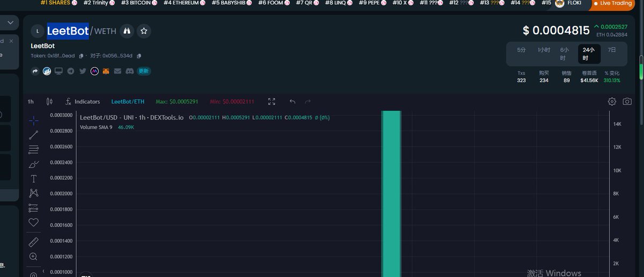The width and height of the screenshot is (644, 277).
Task: Click the share arrow icon
Action: pyautogui.click(x=35, y=71)
